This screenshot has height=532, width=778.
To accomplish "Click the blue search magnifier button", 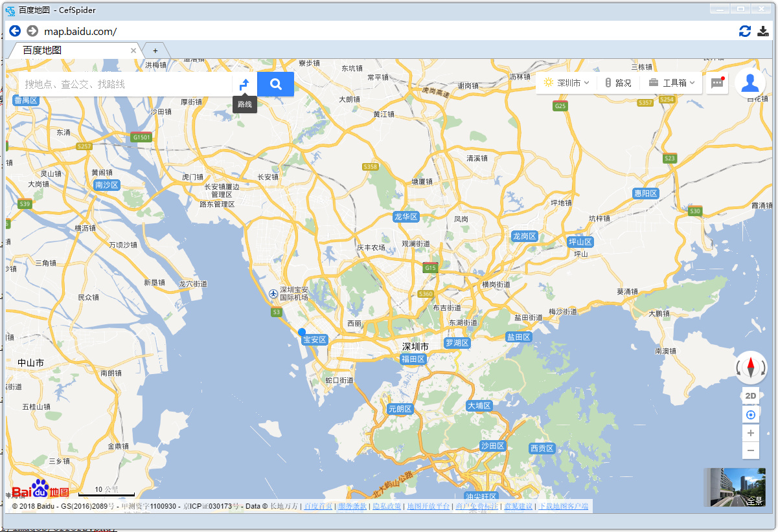I will (276, 84).
